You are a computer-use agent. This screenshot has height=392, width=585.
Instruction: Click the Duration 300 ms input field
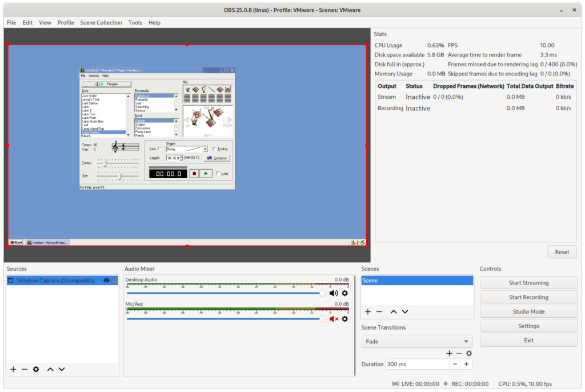coord(417,364)
